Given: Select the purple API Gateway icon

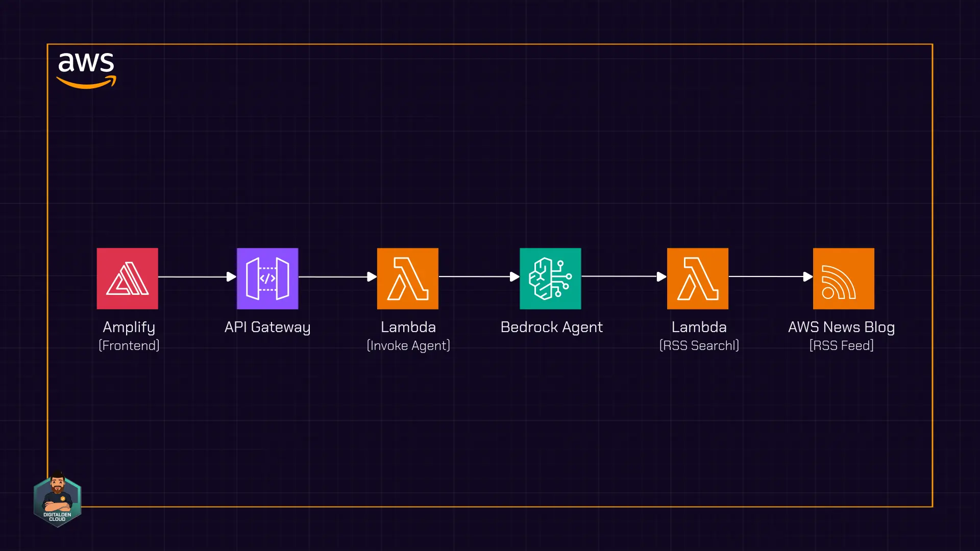Looking at the screenshot, I should click(267, 279).
